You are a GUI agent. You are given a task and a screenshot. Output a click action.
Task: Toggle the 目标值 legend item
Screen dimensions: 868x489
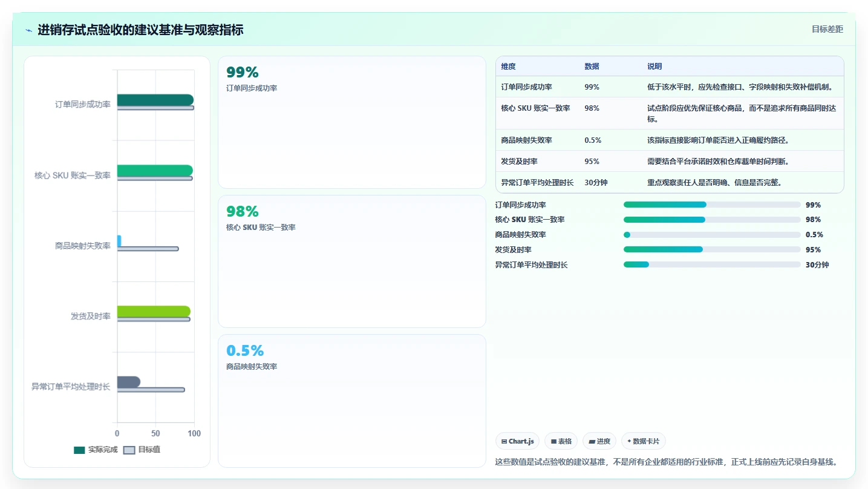pos(142,450)
